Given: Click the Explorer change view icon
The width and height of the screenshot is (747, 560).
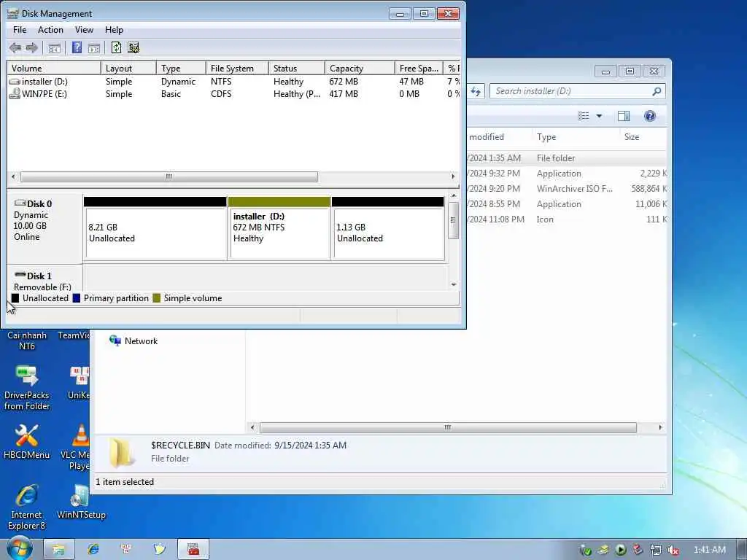Looking at the screenshot, I should (x=583, y=116).
